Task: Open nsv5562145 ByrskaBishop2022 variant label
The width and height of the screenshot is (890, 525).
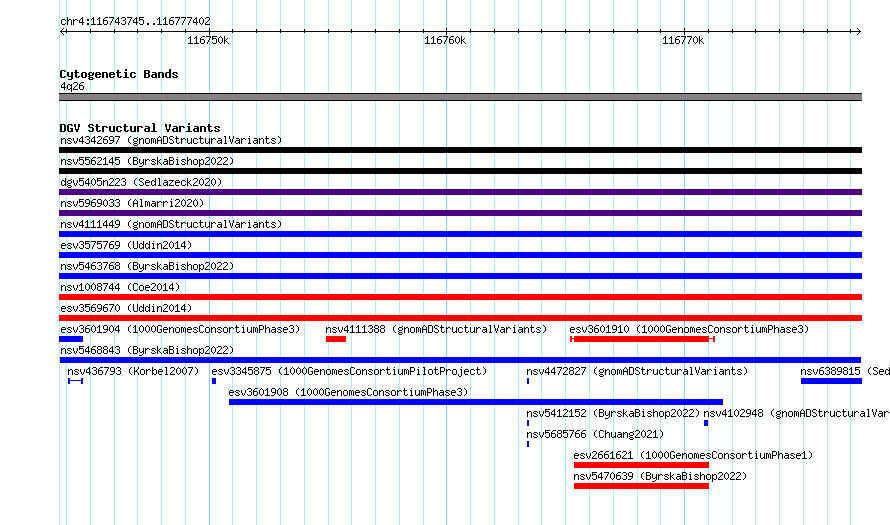Action: click(x=147, y=161)
